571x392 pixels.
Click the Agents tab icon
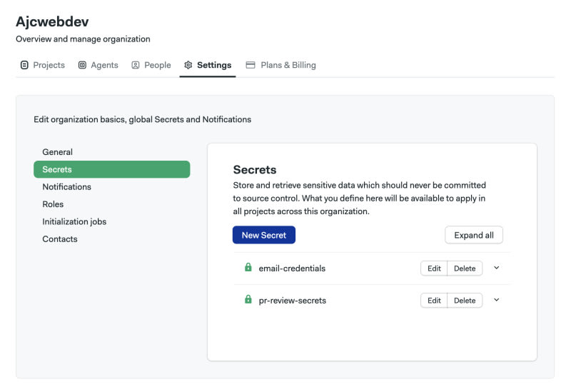82,65
